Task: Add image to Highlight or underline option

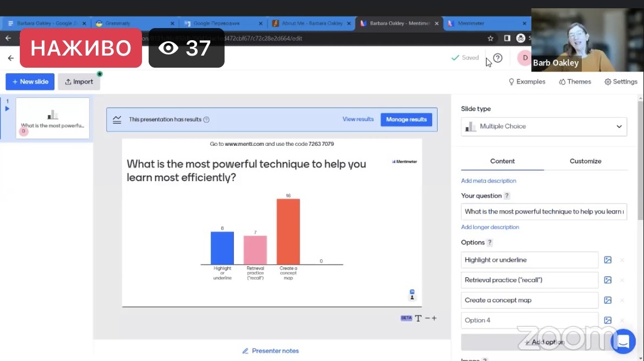Action: tap(608, 260)
